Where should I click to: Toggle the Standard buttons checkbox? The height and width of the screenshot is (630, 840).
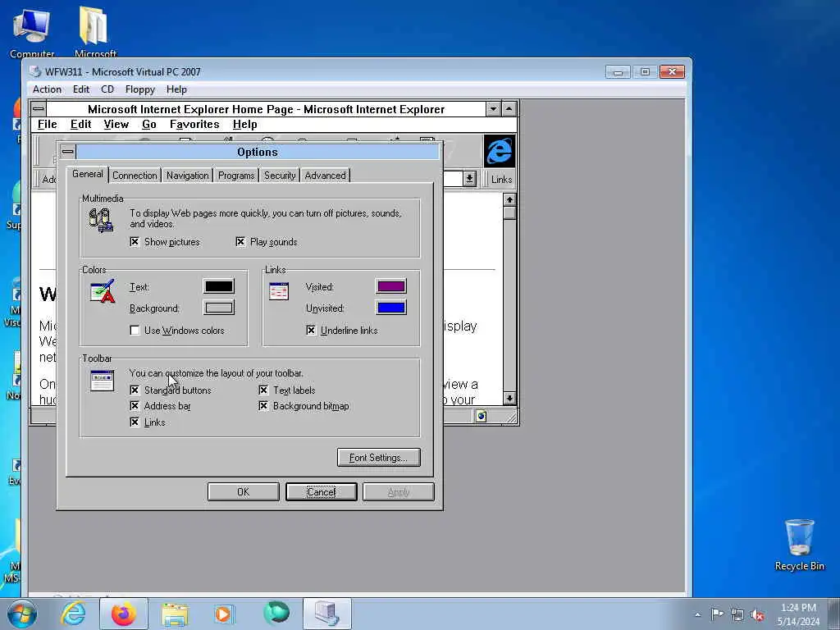click(x=135, y=390)
